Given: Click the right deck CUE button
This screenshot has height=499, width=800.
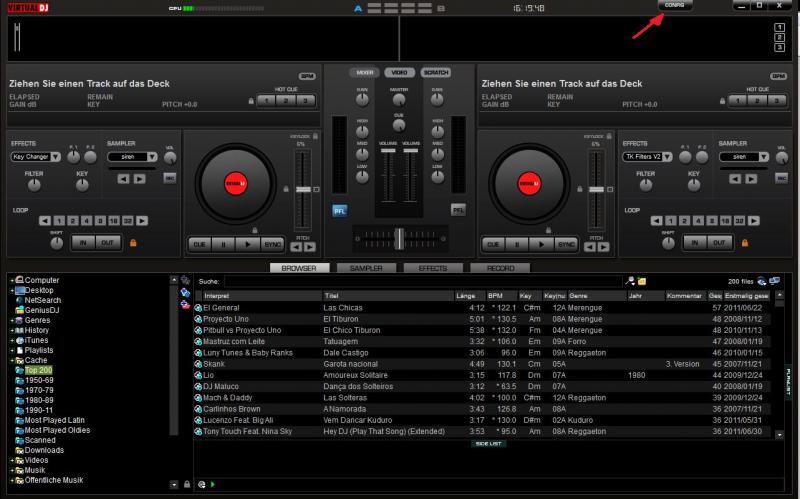Looking at the screenshot, I should (x=493, y=244).
